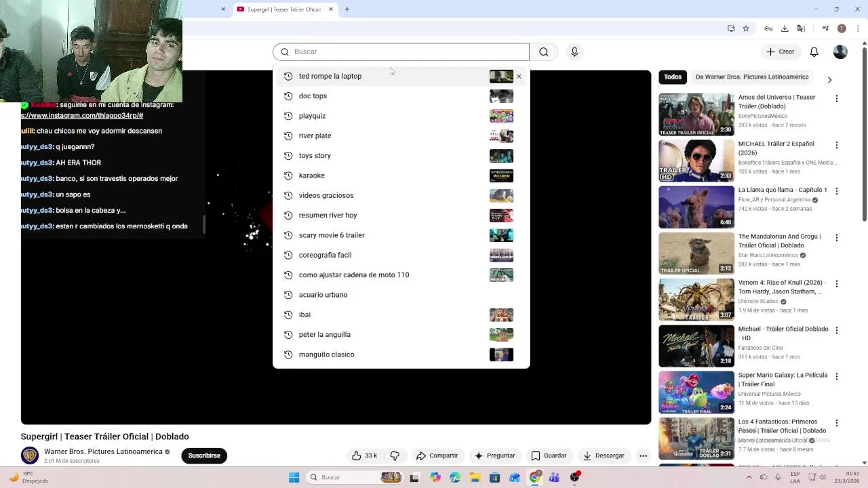
Task: Choose 'karaoke' search suggestion
Action: coord(401,176)
